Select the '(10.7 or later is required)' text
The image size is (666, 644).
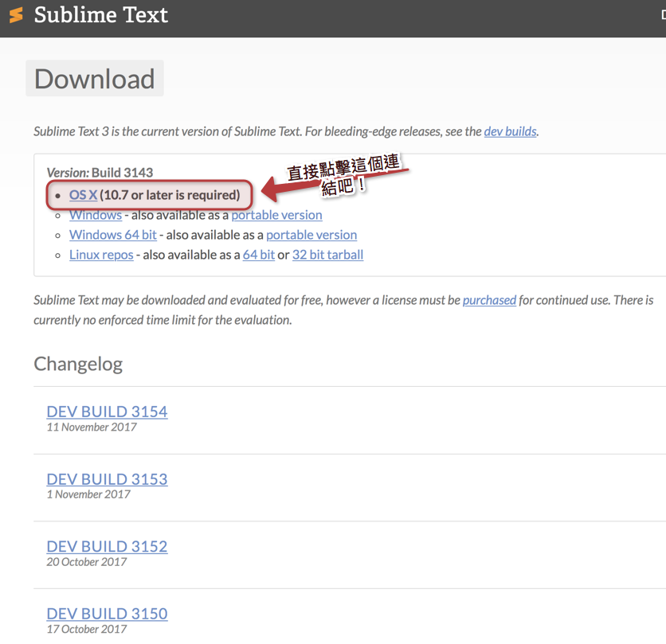(x=170, y=195)
